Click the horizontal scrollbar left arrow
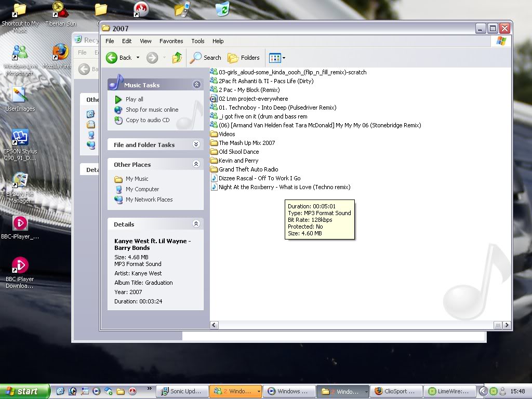 pyautogui.click(x=214, y=325)
